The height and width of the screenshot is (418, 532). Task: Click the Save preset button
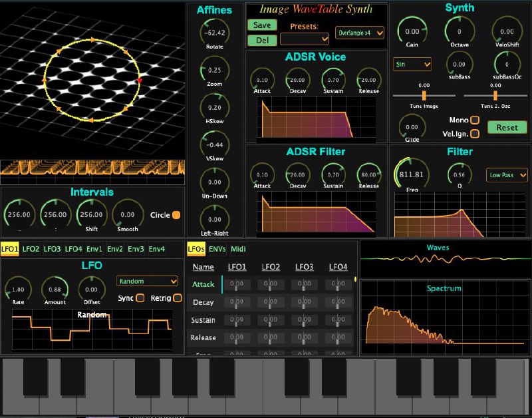(262, 25)
